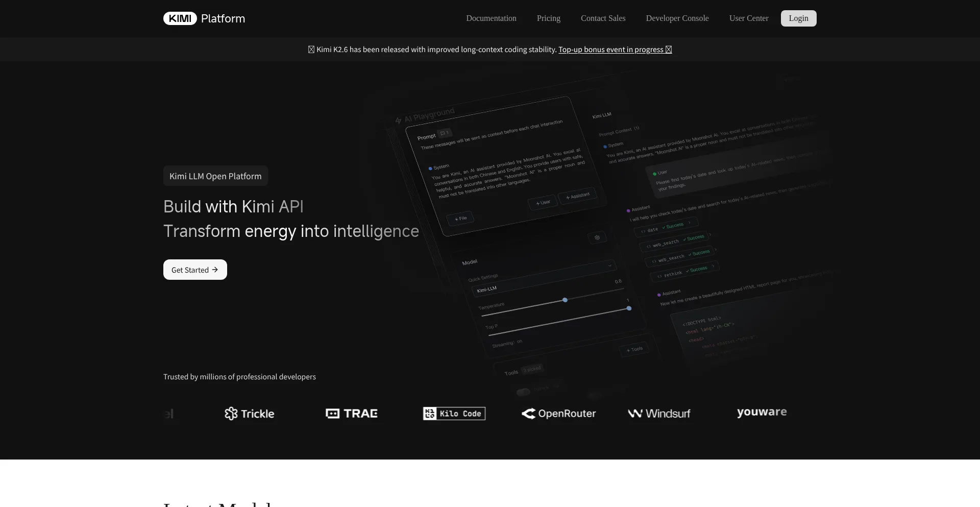This screenshot has height=507, width=980.
Task: Click the KIMI logo badge
Action: [180, 18]
